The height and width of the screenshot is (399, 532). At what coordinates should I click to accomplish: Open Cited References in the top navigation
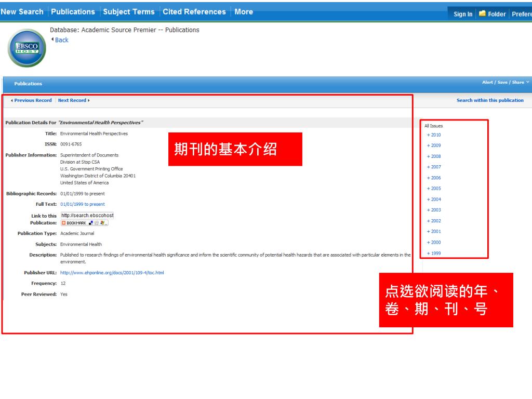194,11
